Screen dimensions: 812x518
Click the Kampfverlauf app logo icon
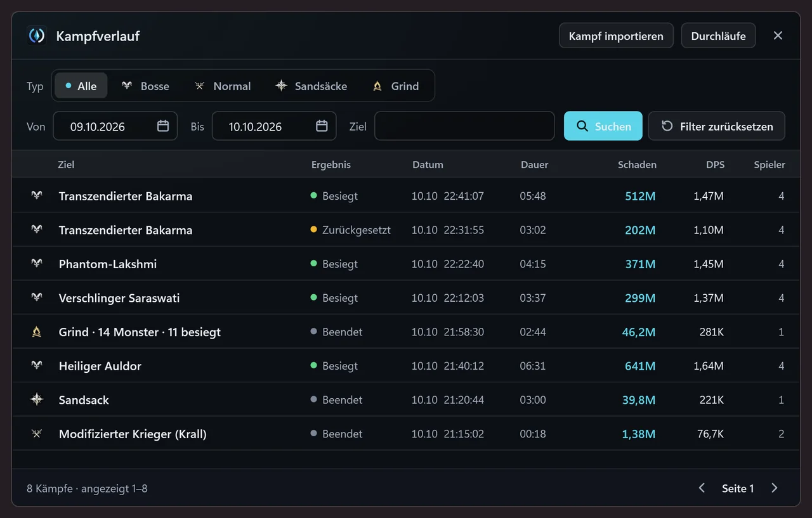tap(37, 36)
